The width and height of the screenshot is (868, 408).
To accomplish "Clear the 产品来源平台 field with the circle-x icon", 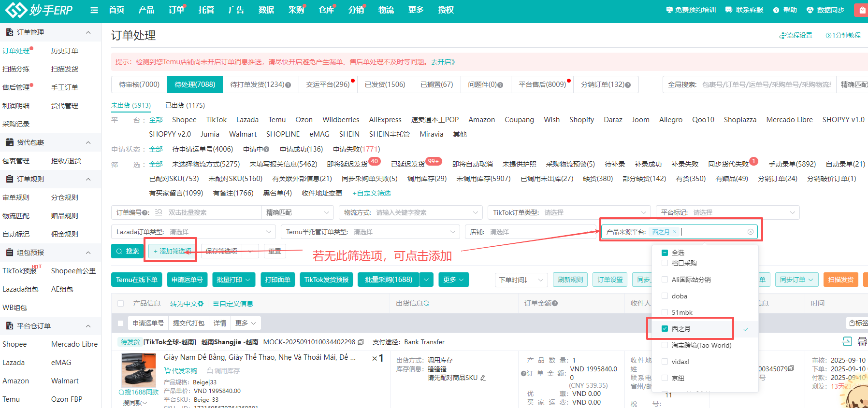I will 751,232.
